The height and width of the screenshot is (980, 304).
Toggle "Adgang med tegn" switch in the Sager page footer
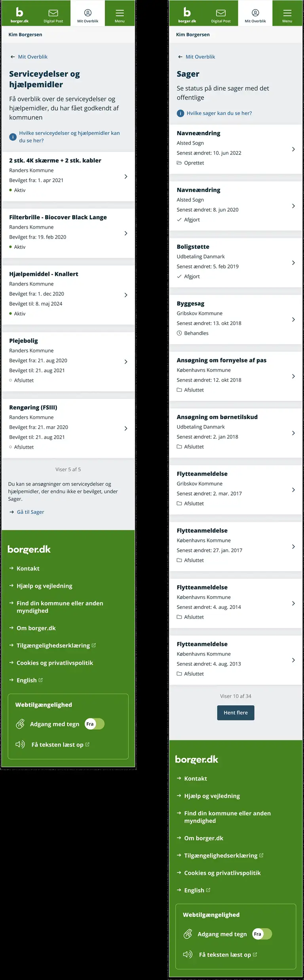point(262,934)
